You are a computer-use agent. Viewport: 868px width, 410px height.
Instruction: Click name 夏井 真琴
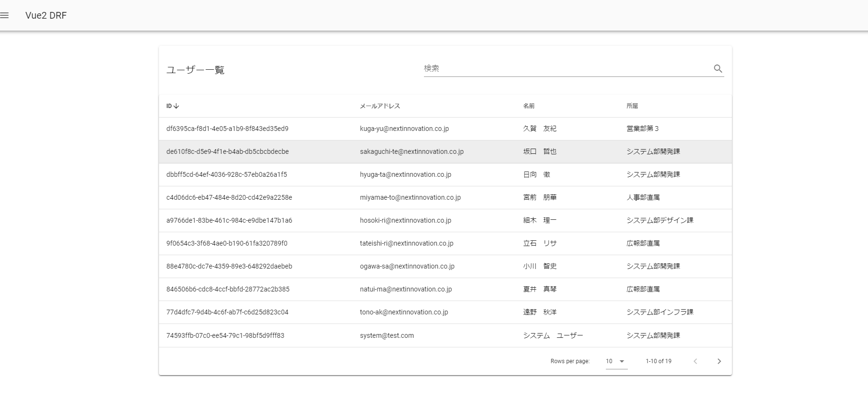[540, 290]
